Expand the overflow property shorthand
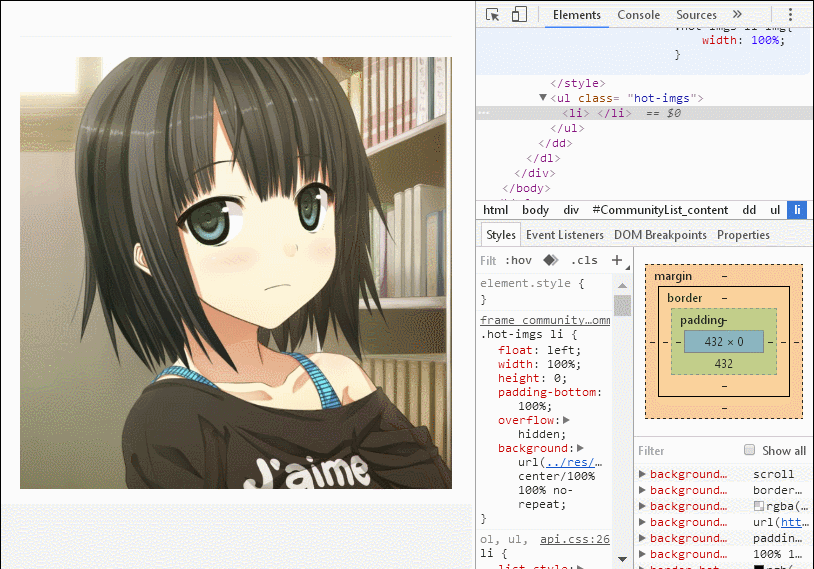Screen dimensions: 814x569 click(566, 420)
